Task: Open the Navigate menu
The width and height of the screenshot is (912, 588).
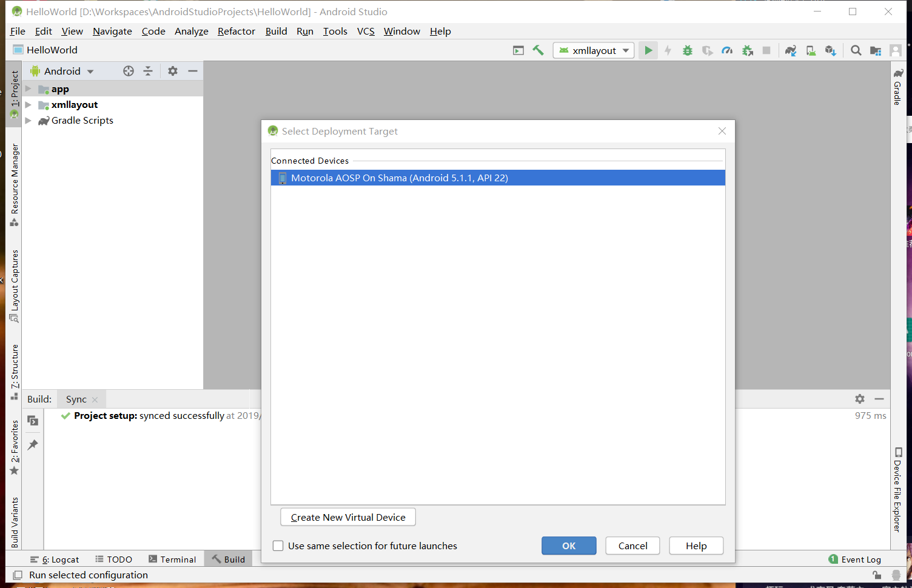Action: (112, 31)
